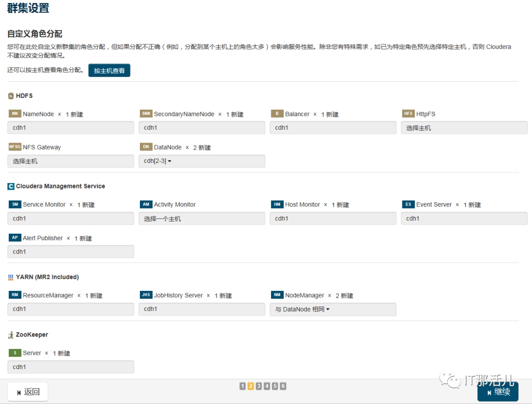Click ZooKeeper Server host field
Screen dimensions: 532x404
coord(70,367)
